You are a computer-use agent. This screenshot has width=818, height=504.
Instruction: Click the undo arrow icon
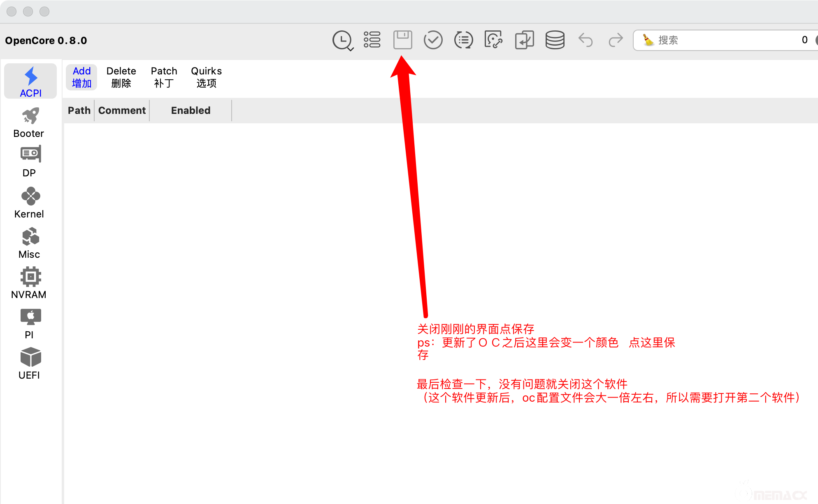point(585,40)
